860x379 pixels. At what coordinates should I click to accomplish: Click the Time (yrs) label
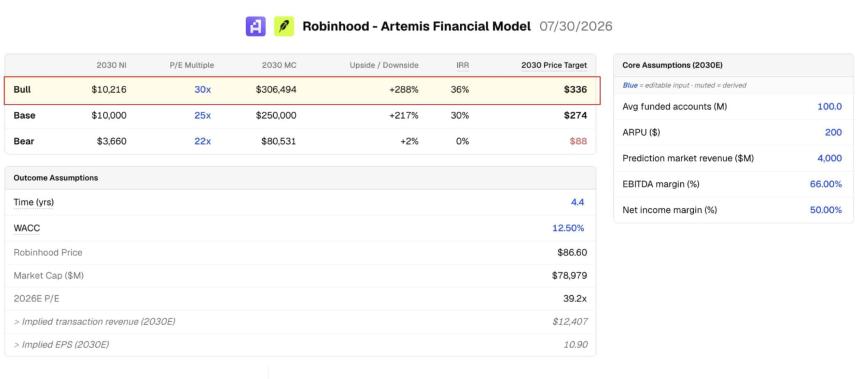point(33,202)
